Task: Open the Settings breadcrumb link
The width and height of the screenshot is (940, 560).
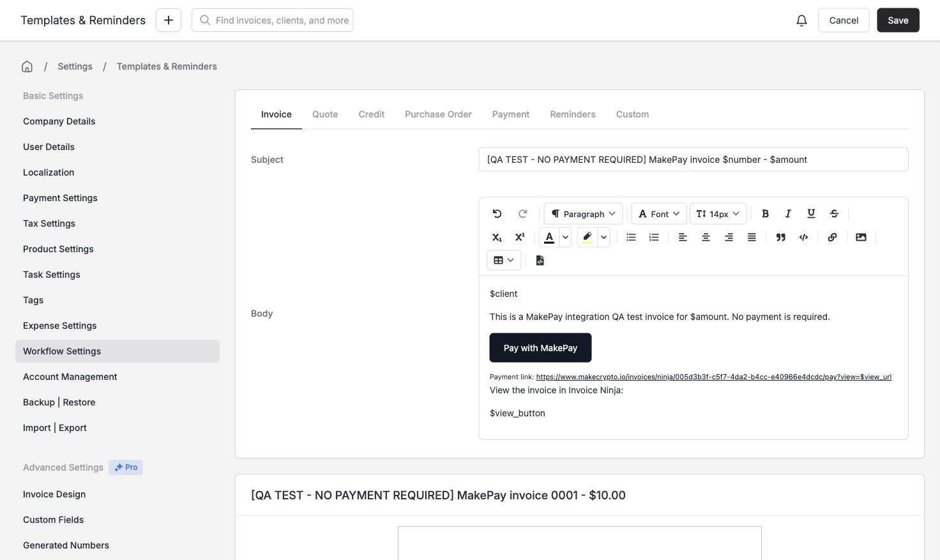Action: pyautogui.click(x=75, y=66)
